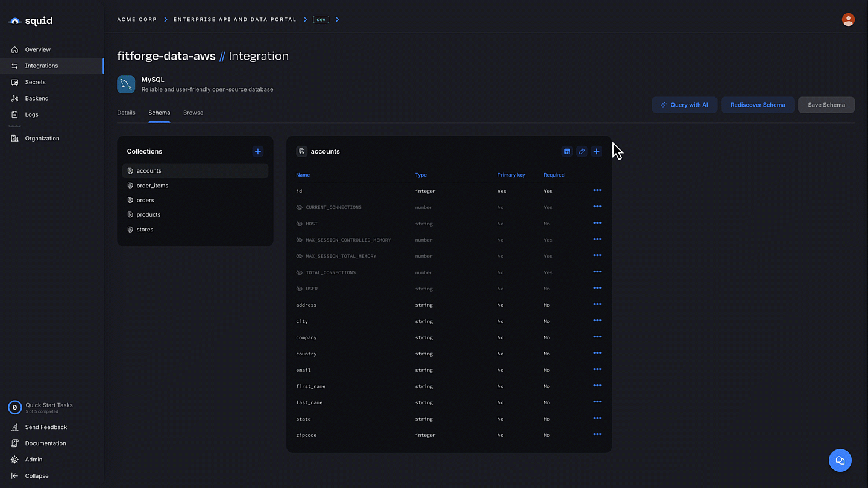Edit accounts collection with pencil icon
This screenshot has width=868, height=488.
tap(582, 151)
